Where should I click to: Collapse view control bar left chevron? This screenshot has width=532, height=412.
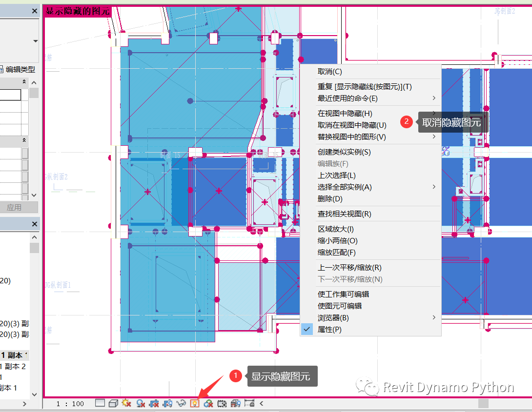click(261, 403)
